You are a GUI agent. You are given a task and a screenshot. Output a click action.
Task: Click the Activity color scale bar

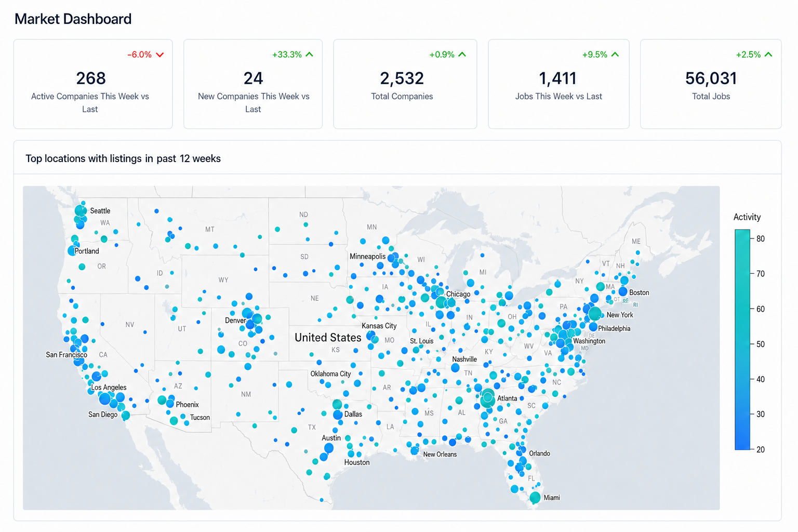(x=742, y=340)
